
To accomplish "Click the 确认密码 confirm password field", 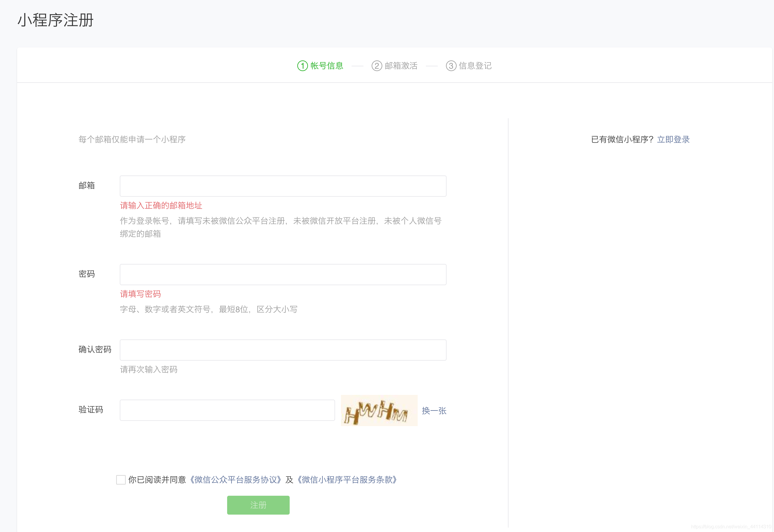I will tap(283, 350).
